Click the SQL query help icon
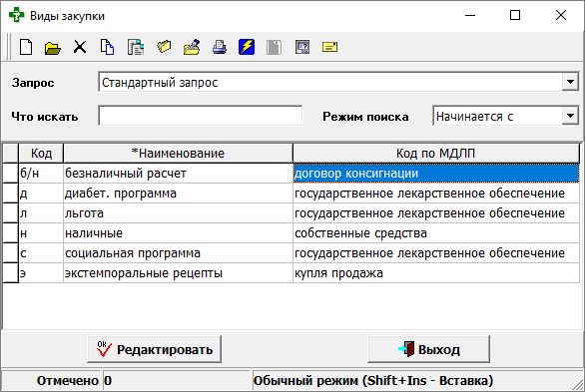The height and width of the screenshot is (392, 585). 302,47
